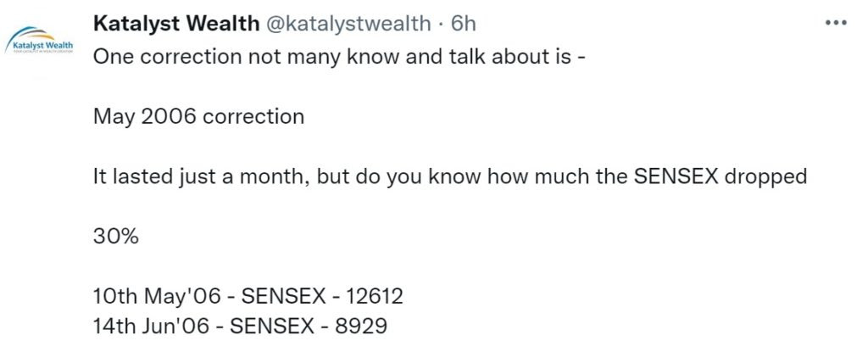The width and height of the screenshot is (868, 341).
Task: Visit the @katalystwealth handle link
Action: [x=348, y=23]
